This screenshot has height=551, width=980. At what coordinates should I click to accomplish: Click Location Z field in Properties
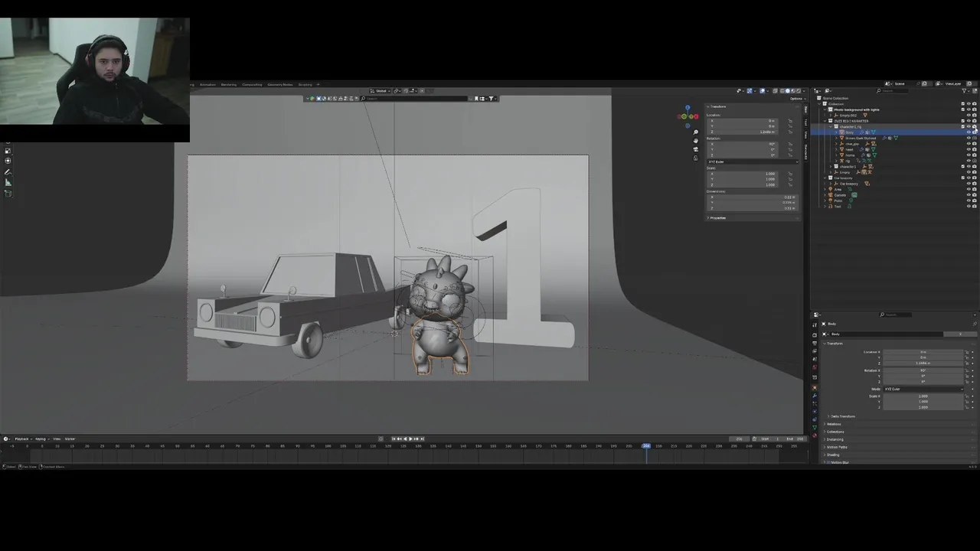[x=923, y=363]
